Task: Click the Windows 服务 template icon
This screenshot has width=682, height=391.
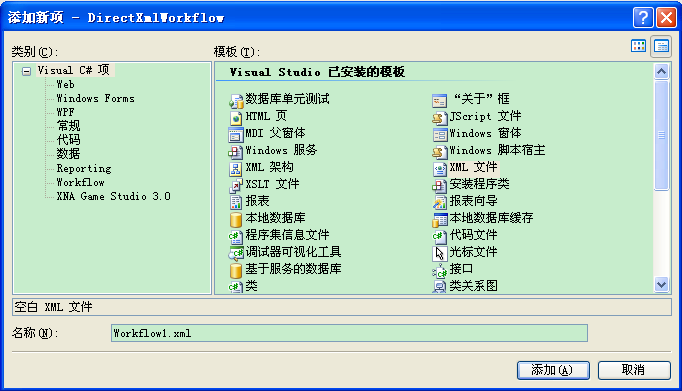Action: tap(236, 151)
